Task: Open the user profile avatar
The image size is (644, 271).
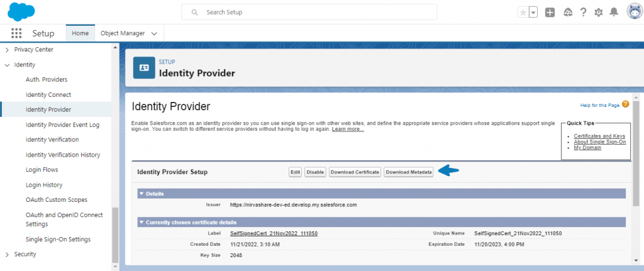Action: click(633, 12)
